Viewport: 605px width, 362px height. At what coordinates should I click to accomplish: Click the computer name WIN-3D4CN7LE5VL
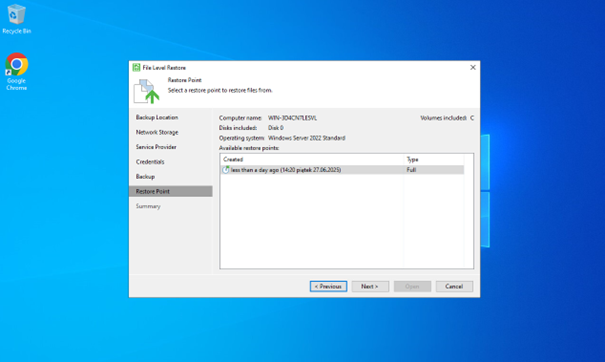coord(292,118)
